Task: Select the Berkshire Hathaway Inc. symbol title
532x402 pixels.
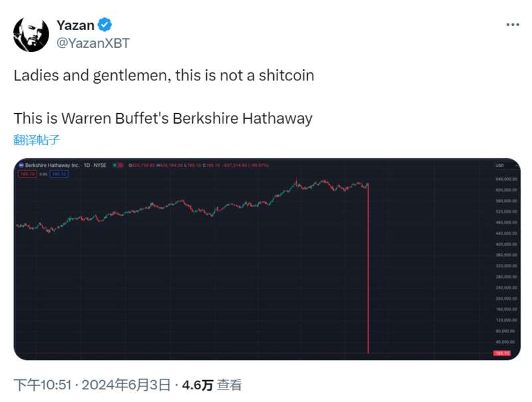Action: [52, 165]
